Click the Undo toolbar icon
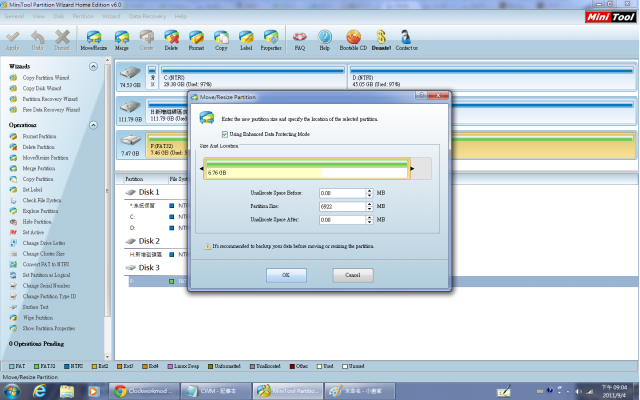The height and width of the screenshot is (400, 640). coord(38,40)
